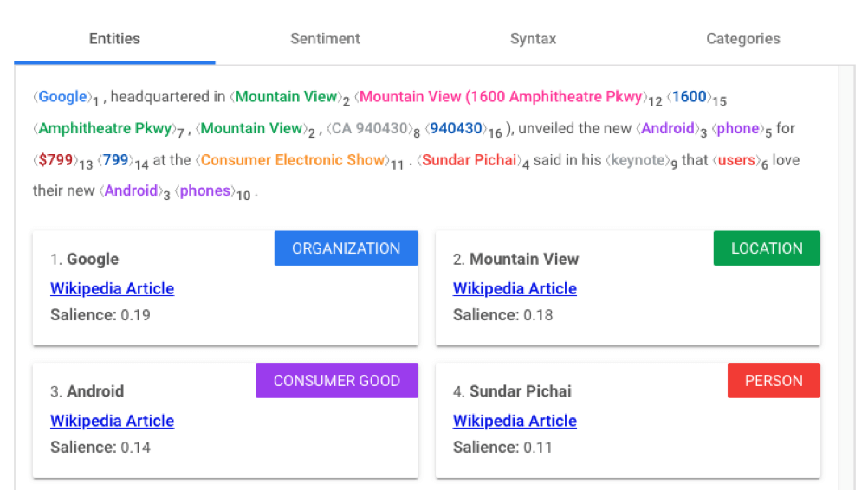Go to the Categories tab

point(742,39)
